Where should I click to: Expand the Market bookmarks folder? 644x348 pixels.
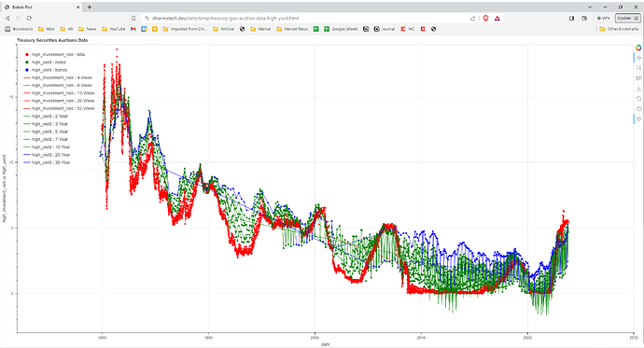click(260, 29)
